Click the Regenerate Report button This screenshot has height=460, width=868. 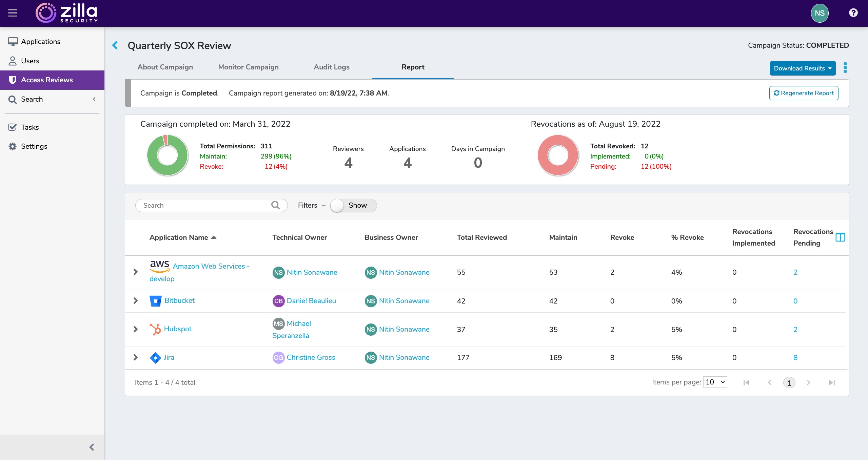(804, 93)
